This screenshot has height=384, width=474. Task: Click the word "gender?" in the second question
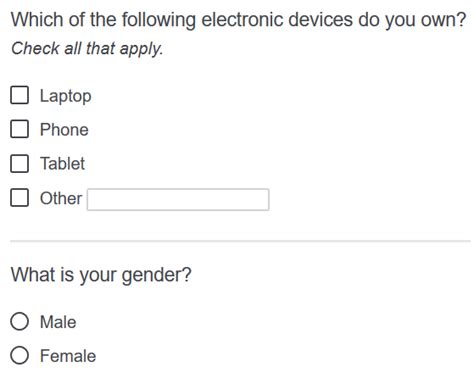point(157,276)
